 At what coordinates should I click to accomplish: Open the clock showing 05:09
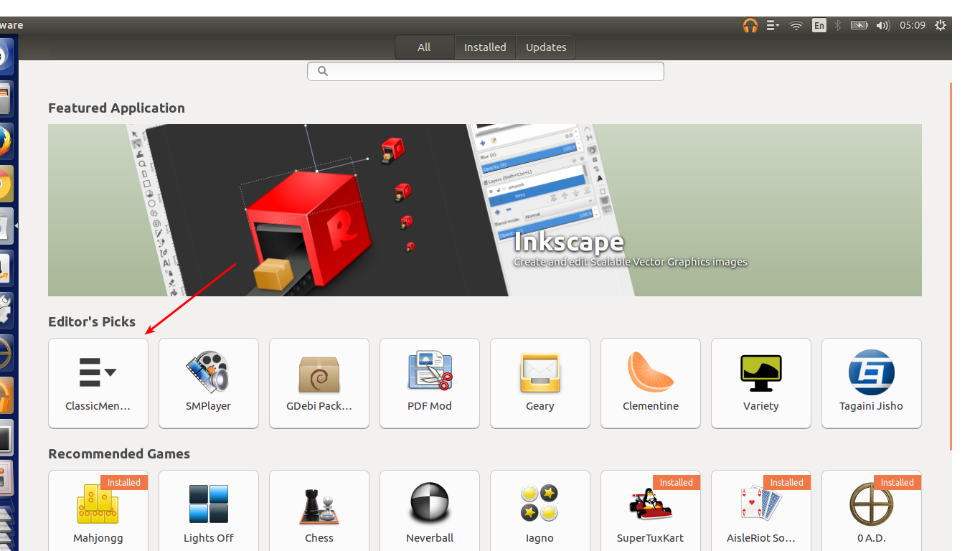tap(913, 25)
